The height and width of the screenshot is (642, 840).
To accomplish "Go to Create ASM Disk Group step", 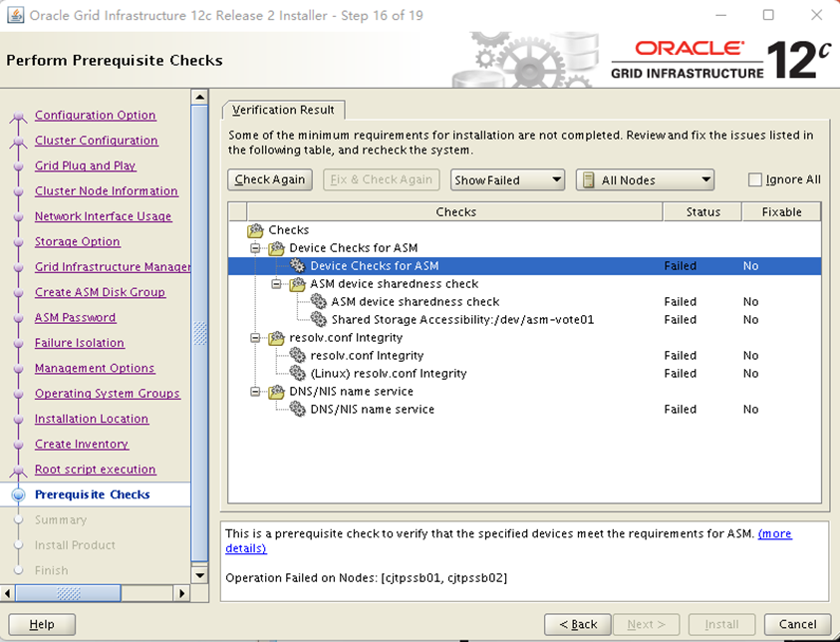I will pos(101,292).
